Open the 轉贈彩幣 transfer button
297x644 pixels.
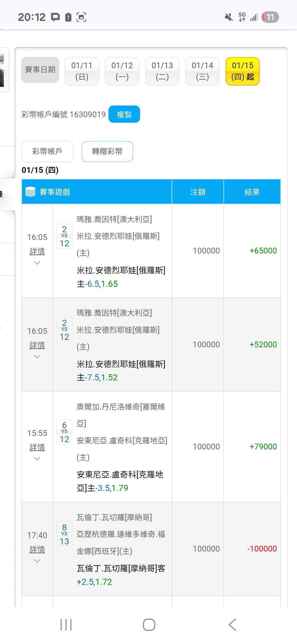[x=107, y=151]
